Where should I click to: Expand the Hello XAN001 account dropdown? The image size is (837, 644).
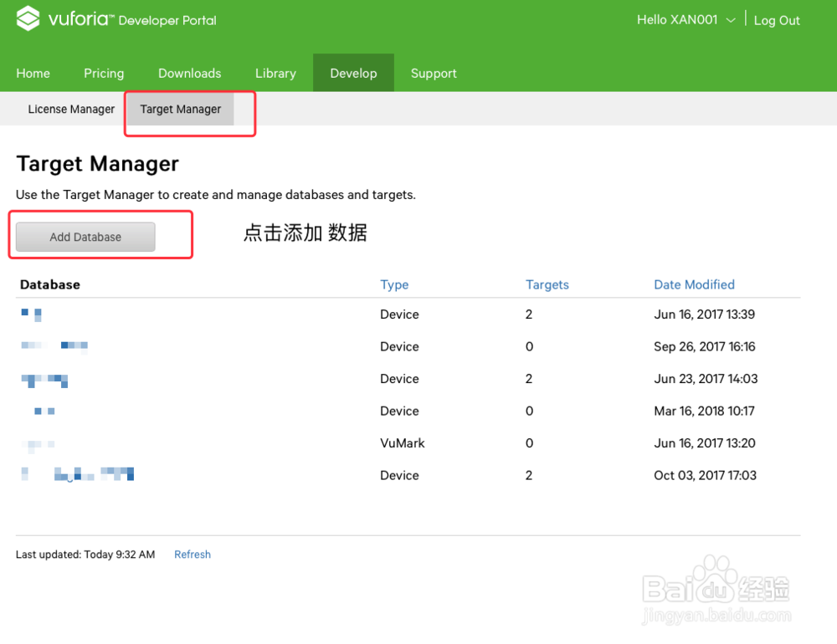coord(686,20)
